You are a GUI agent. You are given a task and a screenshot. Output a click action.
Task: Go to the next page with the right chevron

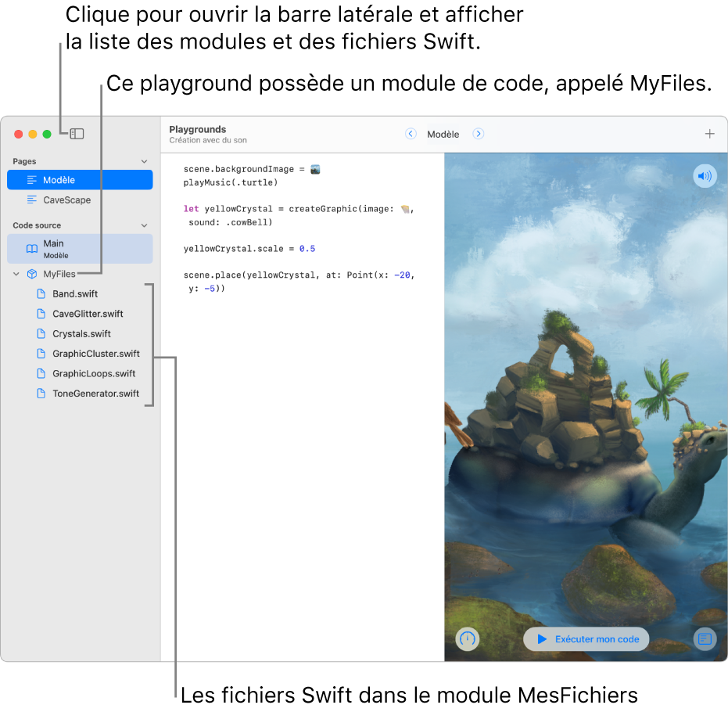[x=479, y=134]
